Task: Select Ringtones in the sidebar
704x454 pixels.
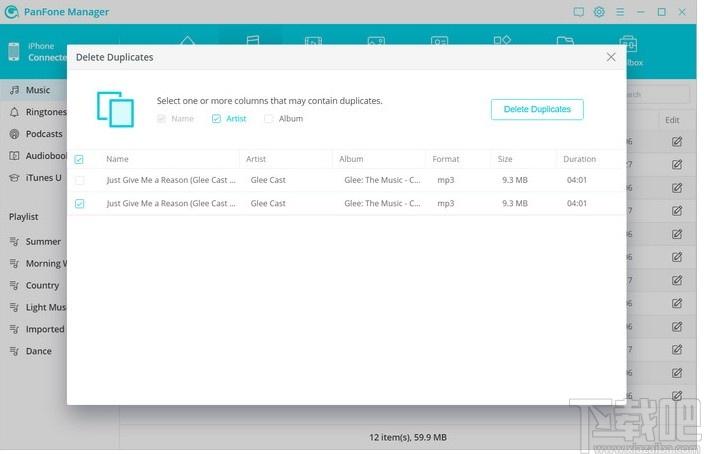Action: (x=34, y=112)
